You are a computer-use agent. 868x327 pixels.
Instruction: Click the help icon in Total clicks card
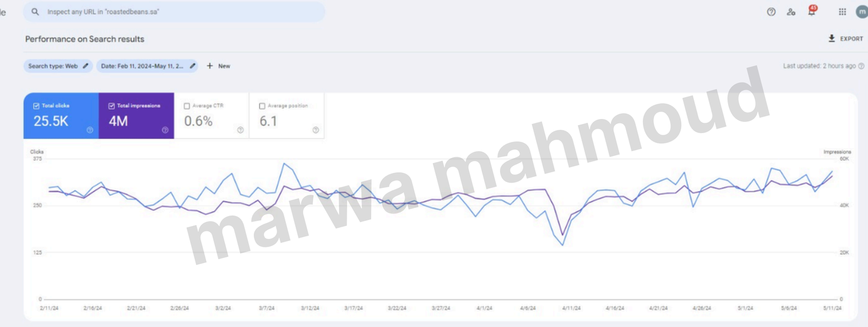click(90, 130)
